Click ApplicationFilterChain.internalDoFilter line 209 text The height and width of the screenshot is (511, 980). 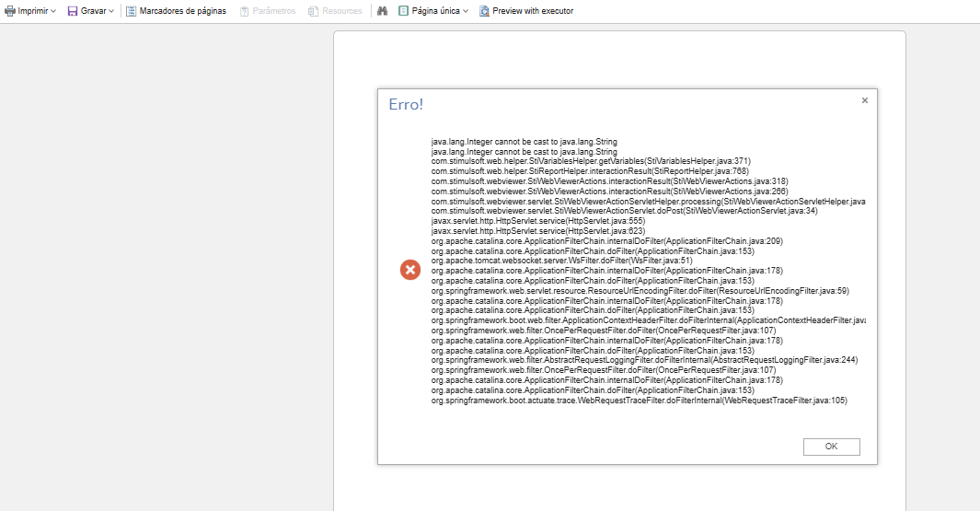coord(607,241)
